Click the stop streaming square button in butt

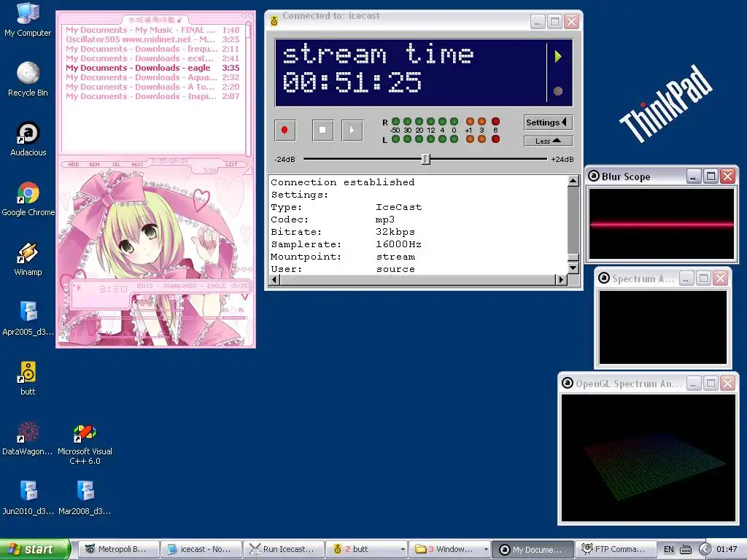point(322,130)
